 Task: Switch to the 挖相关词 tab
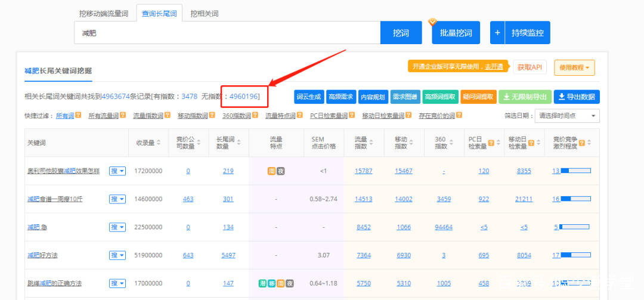point(204,13)
